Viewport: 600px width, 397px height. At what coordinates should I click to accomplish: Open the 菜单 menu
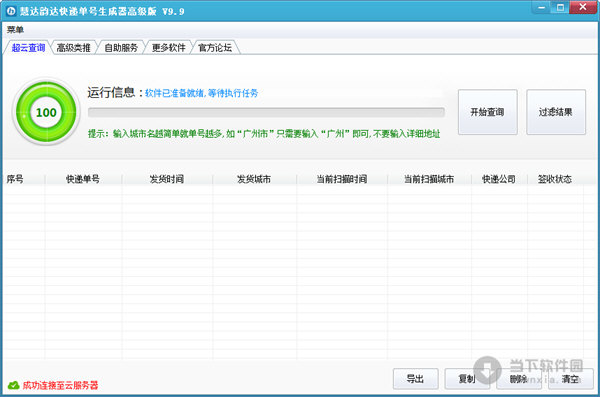click(15, 29)
